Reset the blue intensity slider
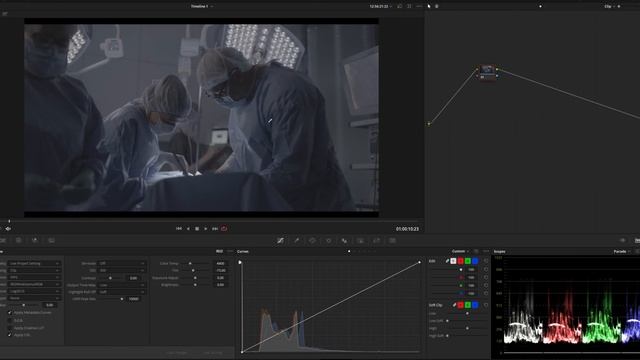Image resolution: width=640 pixels, height=360 pixels. coord(486,293)
